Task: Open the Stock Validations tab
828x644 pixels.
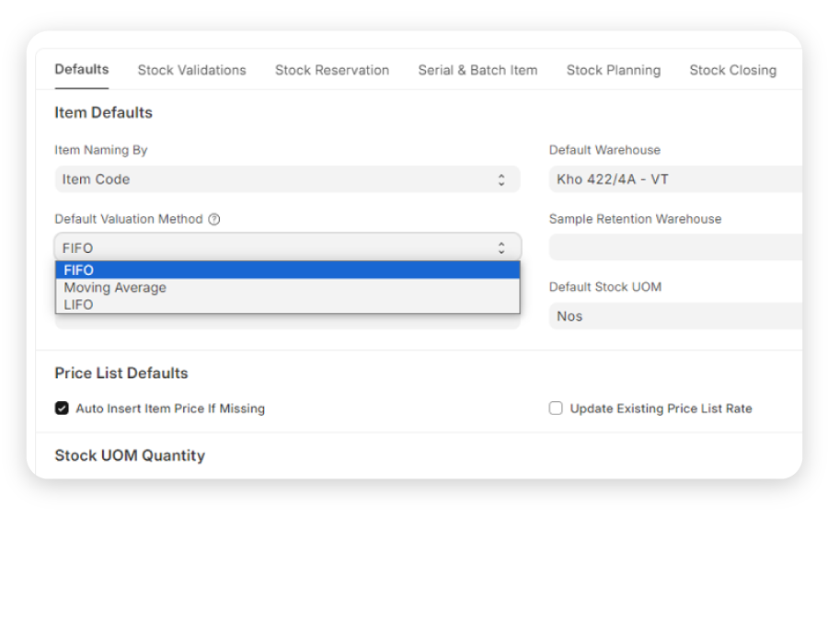Action: click(x=191, y=70)
